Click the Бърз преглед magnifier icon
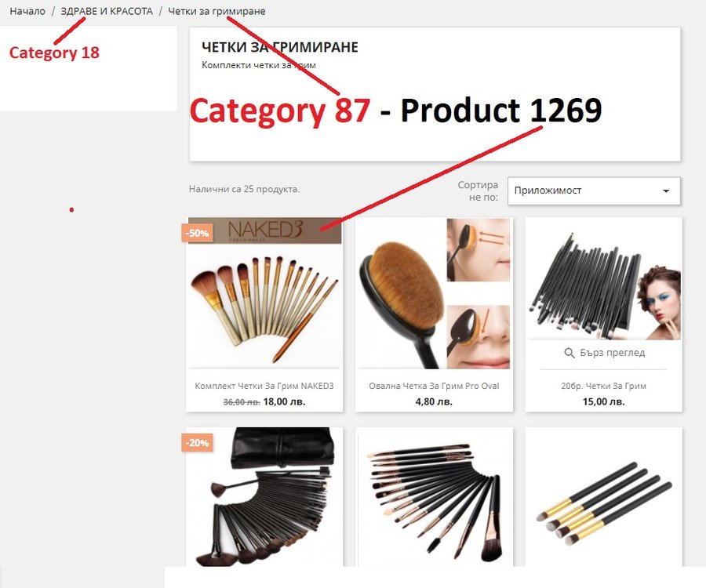The width and height of the screenshot is (706, 588). [570, 353]
